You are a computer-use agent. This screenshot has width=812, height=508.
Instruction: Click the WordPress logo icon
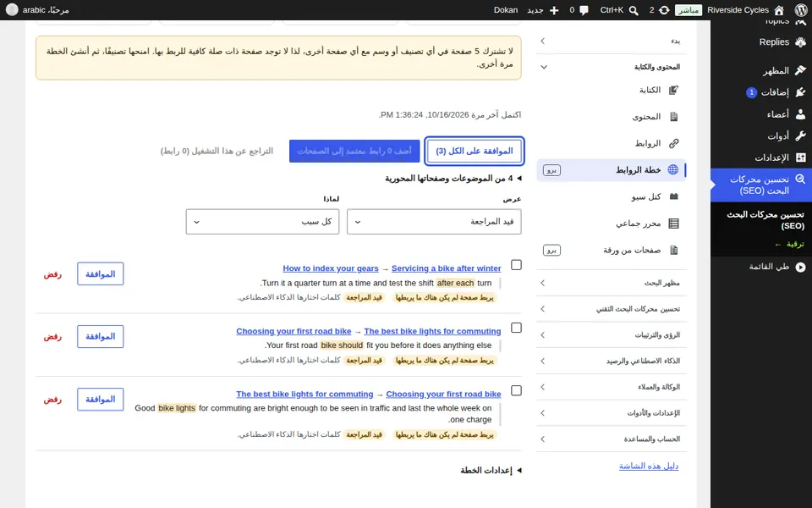(801, 10)
